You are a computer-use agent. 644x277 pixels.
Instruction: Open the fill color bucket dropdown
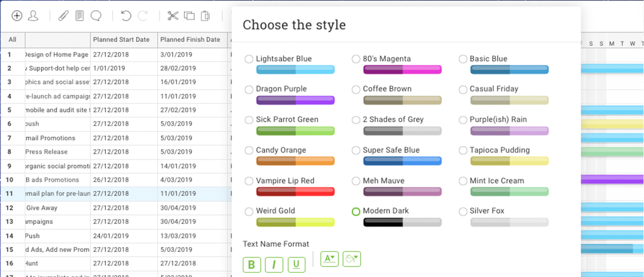click(352, 259)
